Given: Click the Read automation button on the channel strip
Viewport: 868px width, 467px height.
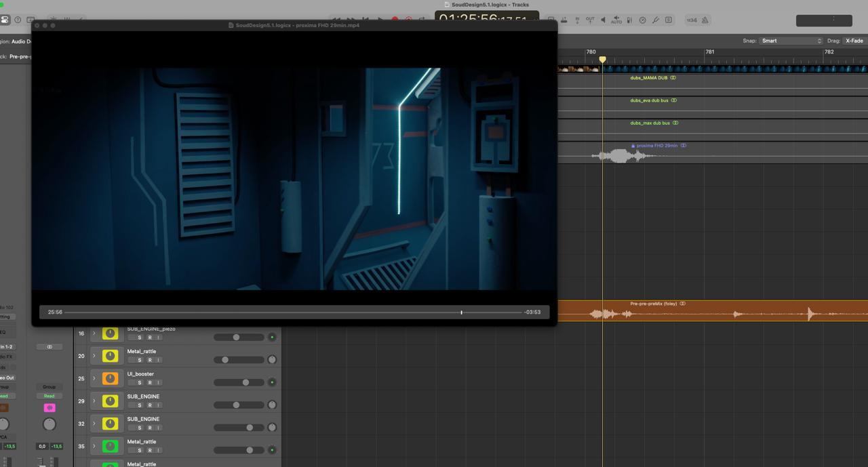Looking at the screenshot, I should pos(49,396).
